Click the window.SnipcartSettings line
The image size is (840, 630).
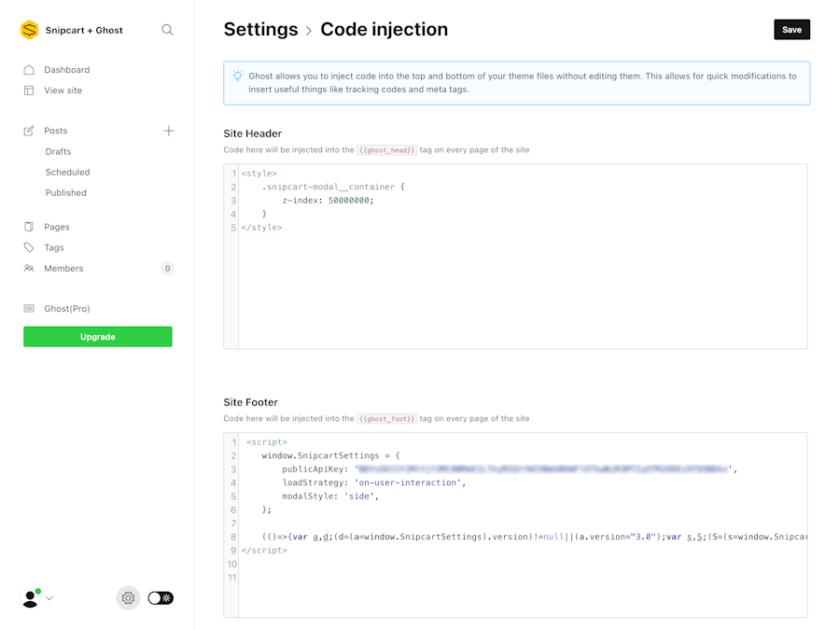[x=330, y=455]
